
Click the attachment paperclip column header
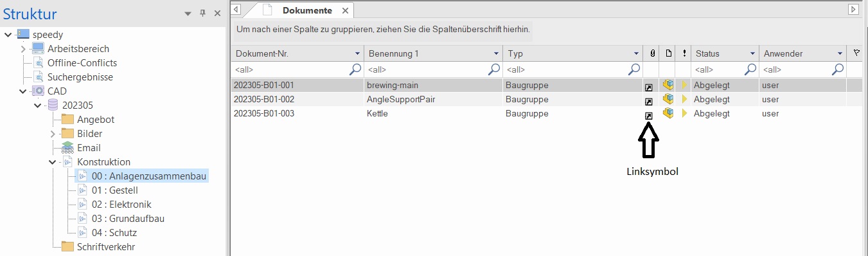[651, 53]
